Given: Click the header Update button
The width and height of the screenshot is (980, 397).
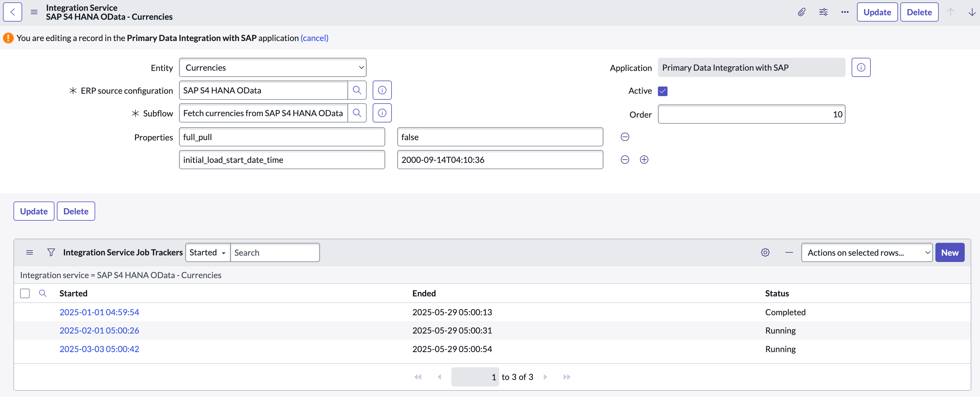Looking at the screenshot, I should (x=877, y=12).
